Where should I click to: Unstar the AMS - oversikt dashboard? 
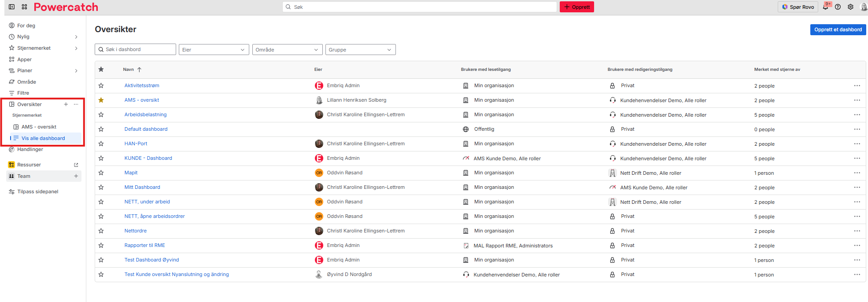(x=101, y=100)
